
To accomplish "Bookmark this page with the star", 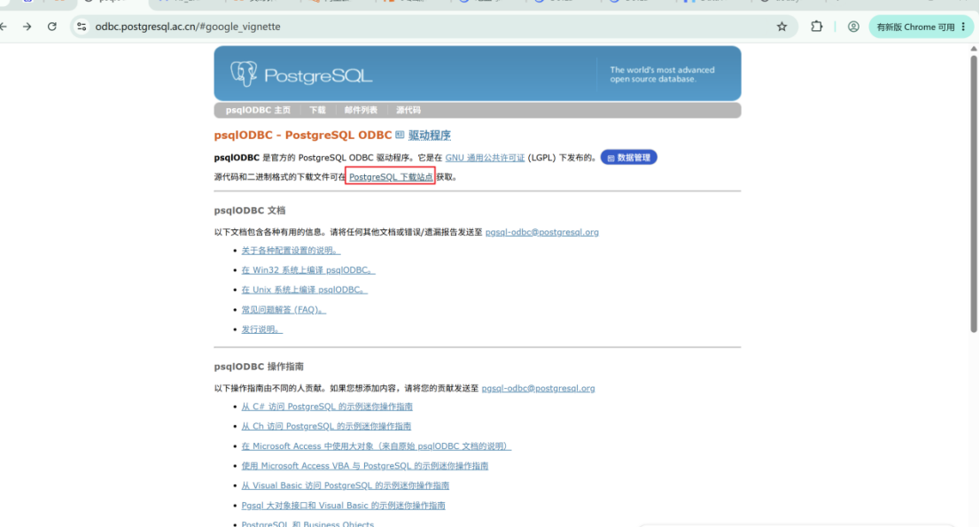I will pyautogui.click(x=782, y=27).
